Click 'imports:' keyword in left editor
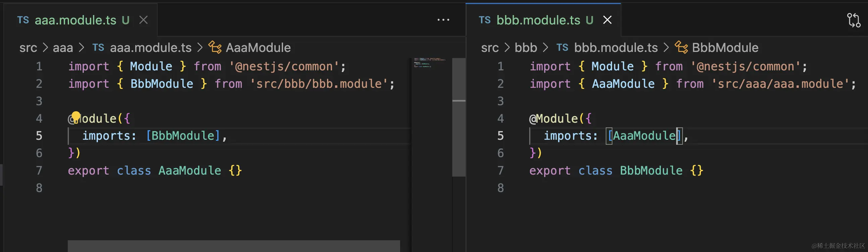This screenshot has height=252, width=868. pyautogui.click(x=110, y=136)
